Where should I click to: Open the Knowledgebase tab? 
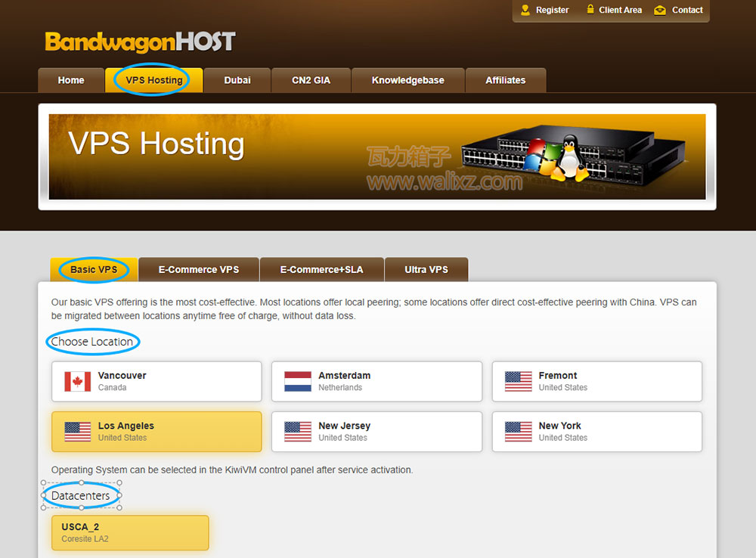pos(408,80)
